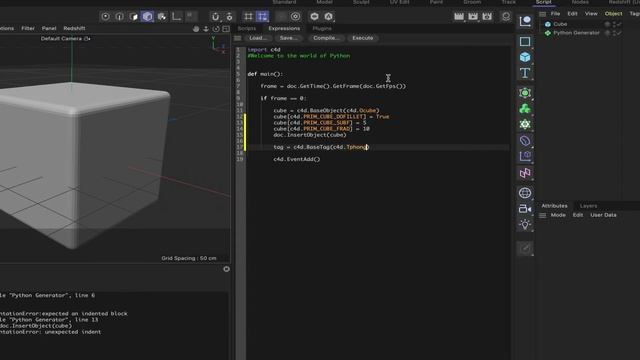Click the viewport pan hand icon
This screenshot has width=640, height=360.
tap(196, 29)
